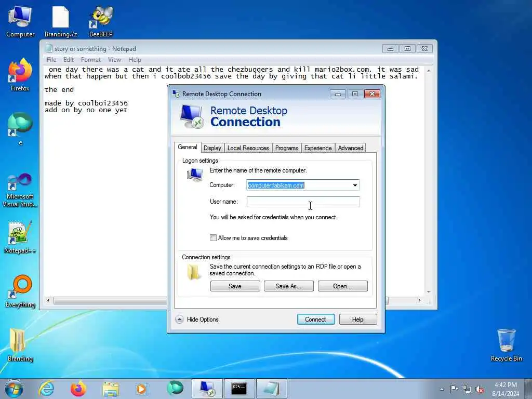Switch to the Local Resources tab

[248, 148]
